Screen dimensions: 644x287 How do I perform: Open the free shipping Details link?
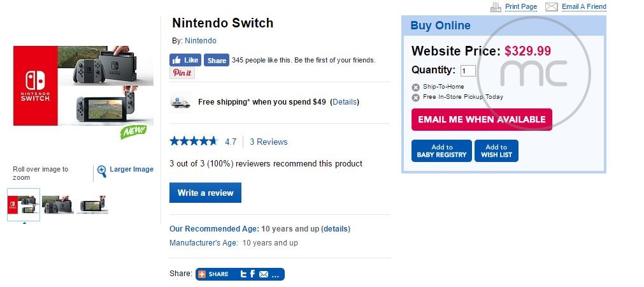pyautogui.click(x=345, y=102)
